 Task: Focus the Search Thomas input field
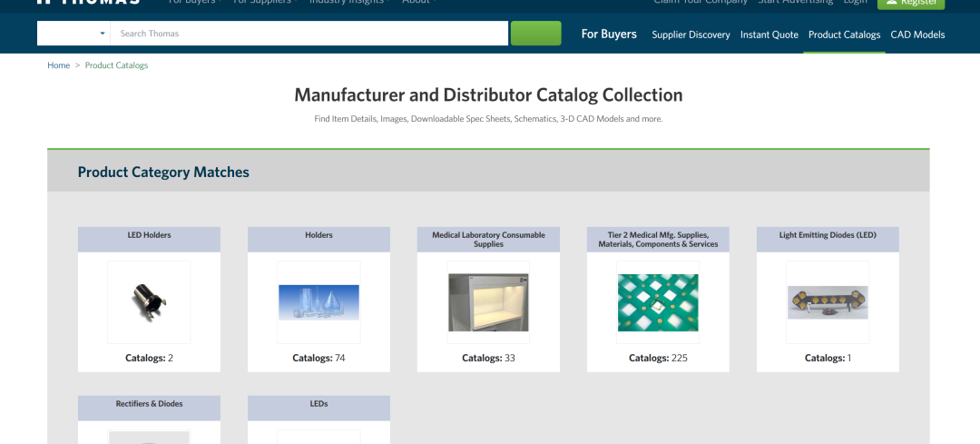pos(309,34)
